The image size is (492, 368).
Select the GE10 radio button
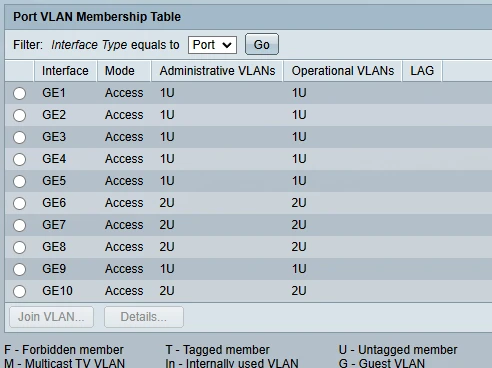[19, 291]
